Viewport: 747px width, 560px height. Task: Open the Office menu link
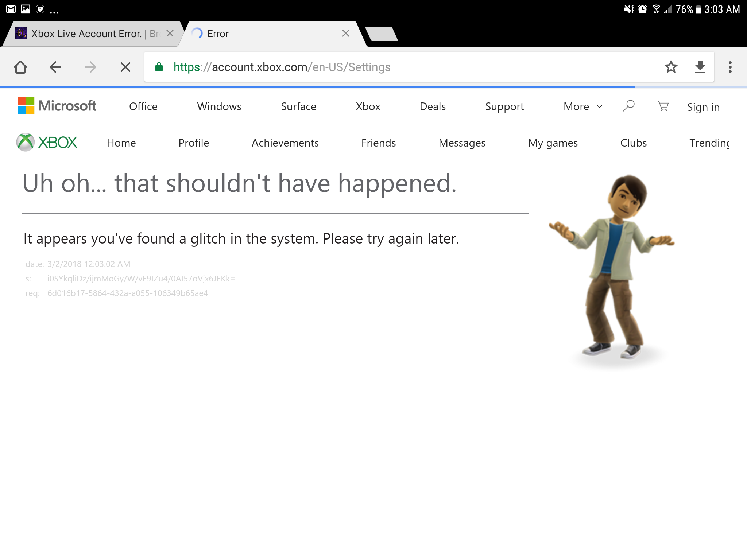(x=143, y=106)
